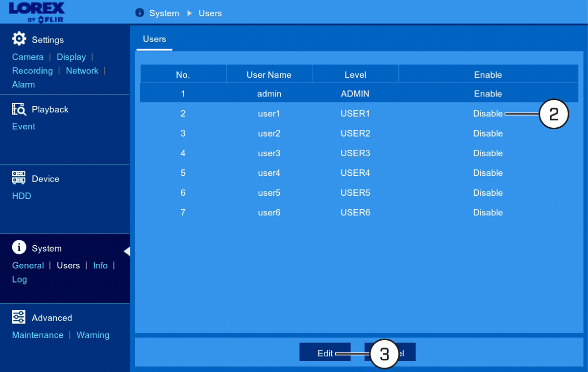
Task: Click the System info icon in sidebar
Action: point(19,247)
